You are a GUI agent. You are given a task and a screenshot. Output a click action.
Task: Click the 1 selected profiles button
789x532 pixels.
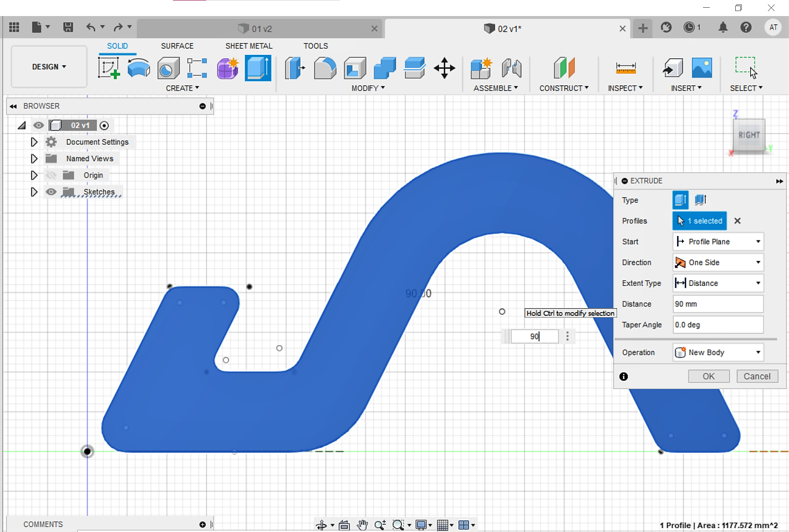[700, 221]
